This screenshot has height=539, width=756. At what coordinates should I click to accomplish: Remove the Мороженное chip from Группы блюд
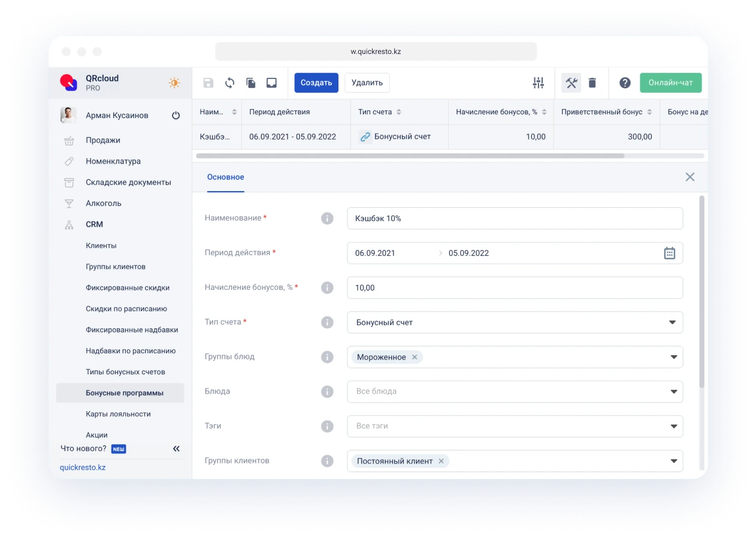click(x=415, y=357)
